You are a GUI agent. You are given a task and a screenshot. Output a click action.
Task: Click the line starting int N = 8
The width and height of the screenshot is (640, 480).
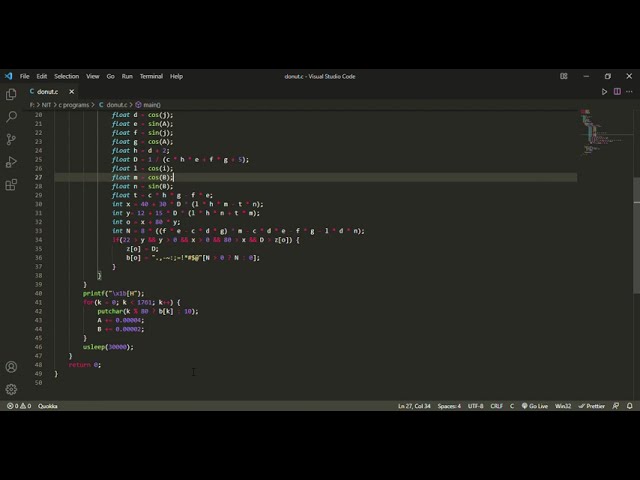(238, 231)
